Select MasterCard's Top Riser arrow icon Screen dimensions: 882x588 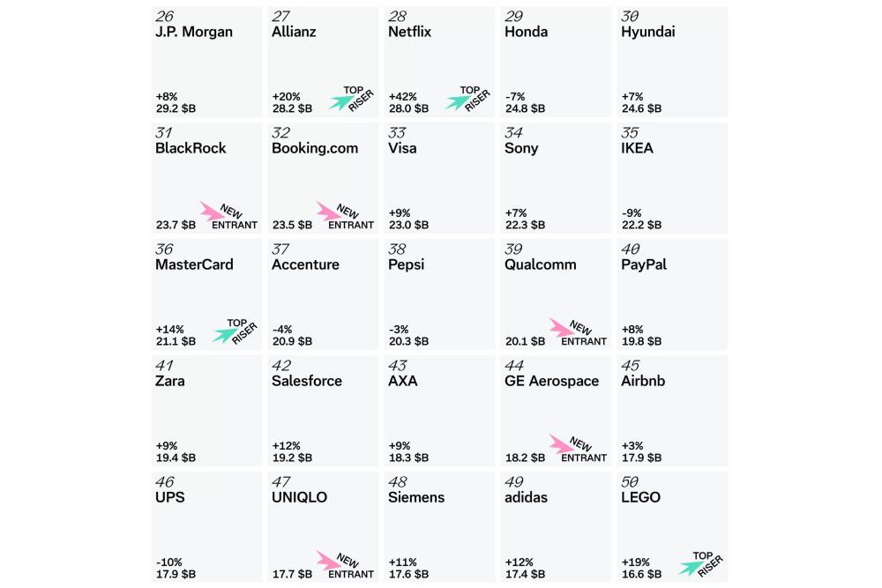pos(225,334)
